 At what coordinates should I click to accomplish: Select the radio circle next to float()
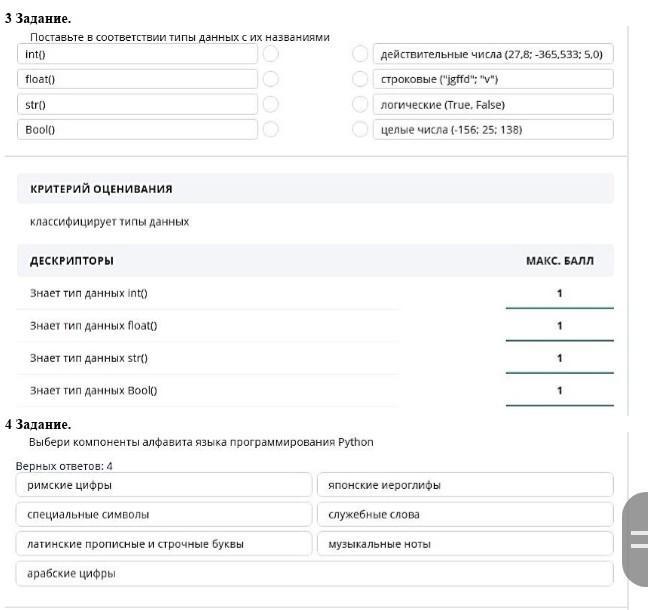point(271,79)
